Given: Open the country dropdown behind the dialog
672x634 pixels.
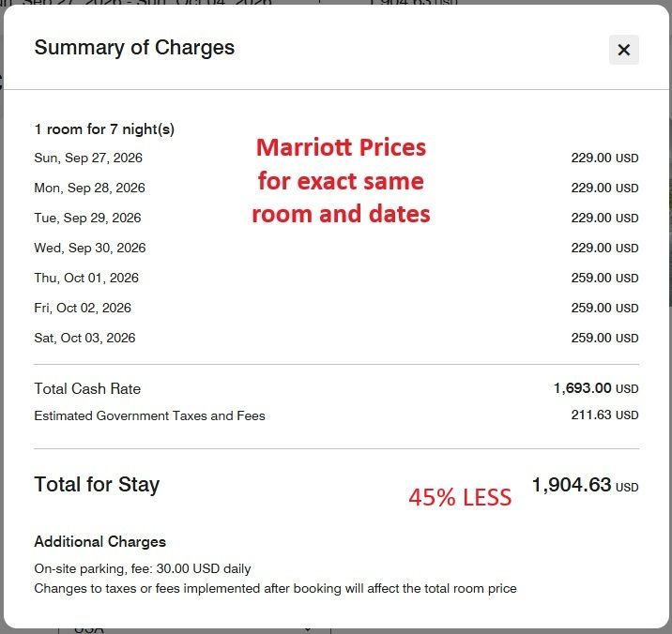Looking at the screenshot, I should click(194, 629).
